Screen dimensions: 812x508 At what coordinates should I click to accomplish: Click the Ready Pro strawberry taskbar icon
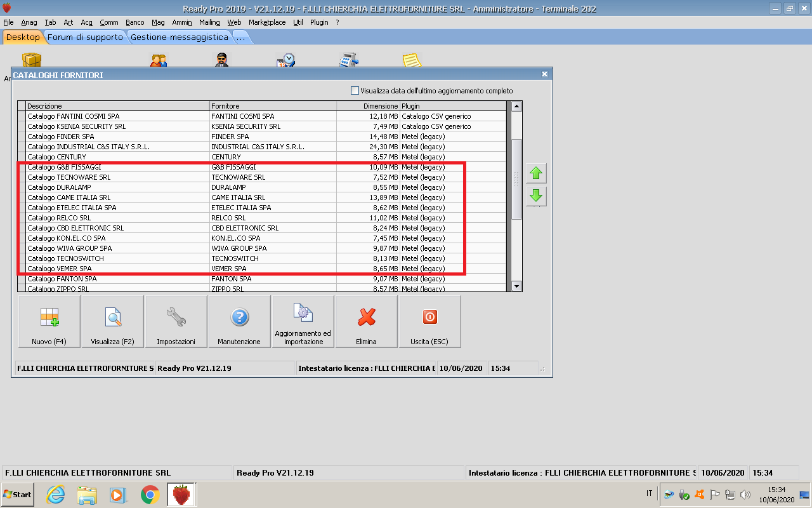(181, 494)
